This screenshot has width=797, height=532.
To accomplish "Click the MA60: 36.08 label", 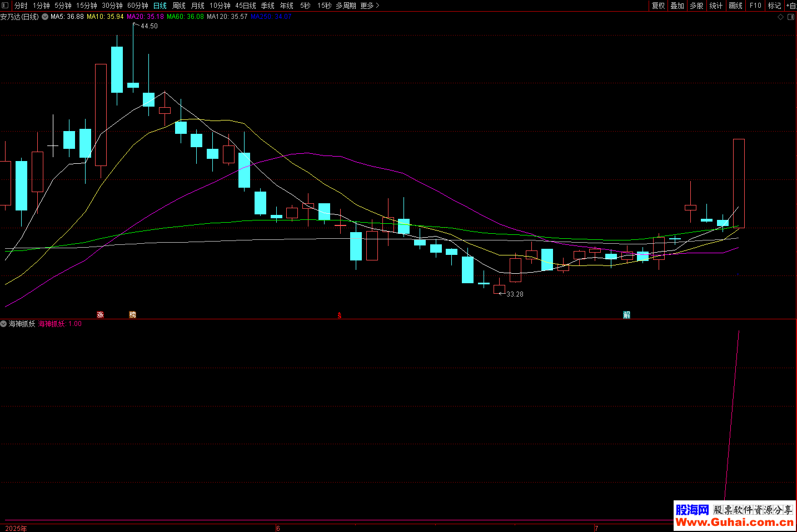I will point(185,17).
